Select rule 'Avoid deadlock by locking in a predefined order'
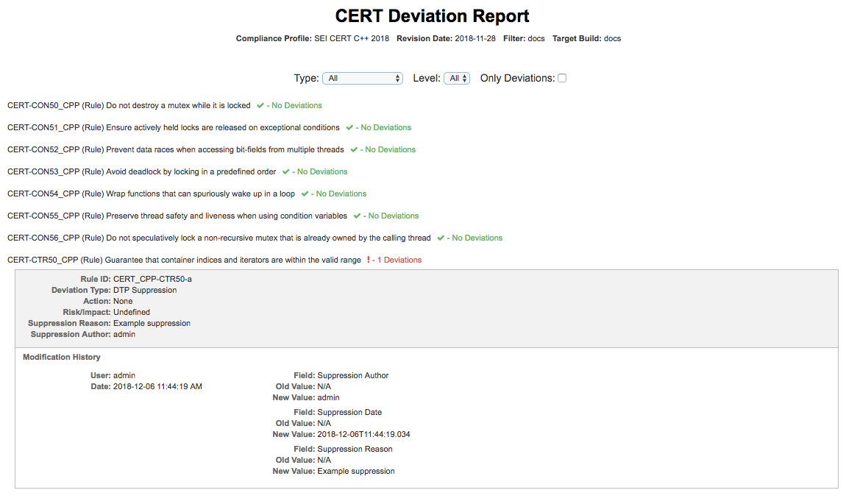 (191, 172)
